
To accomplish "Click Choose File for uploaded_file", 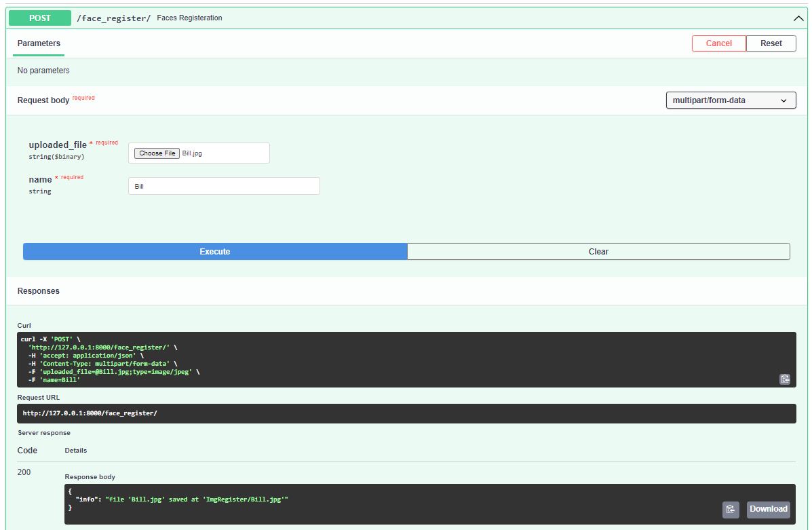I will tap(157, 153).
